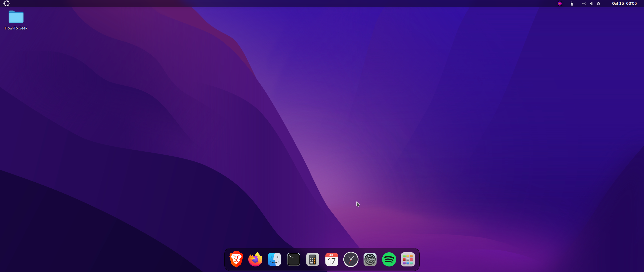Open the Finder-style file manager
Image resolution: width=644 pixels, height=272 pixels.
274,259
